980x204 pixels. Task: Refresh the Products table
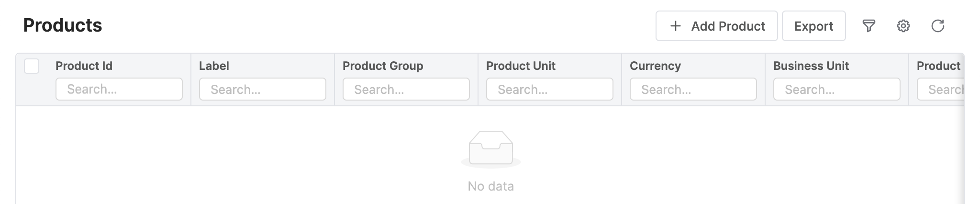click(x=937, y=26)
